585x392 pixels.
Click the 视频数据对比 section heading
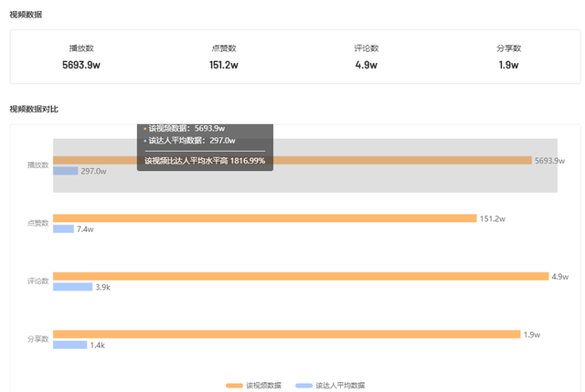point(34,110)
